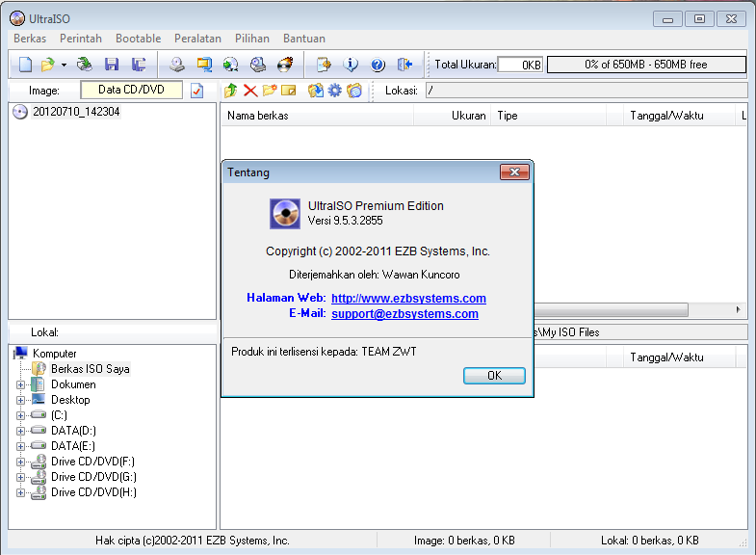The image size is (756, 555).
Task: Click the horizontal scrollbar right arrow
Action: (x=738, y=309)
